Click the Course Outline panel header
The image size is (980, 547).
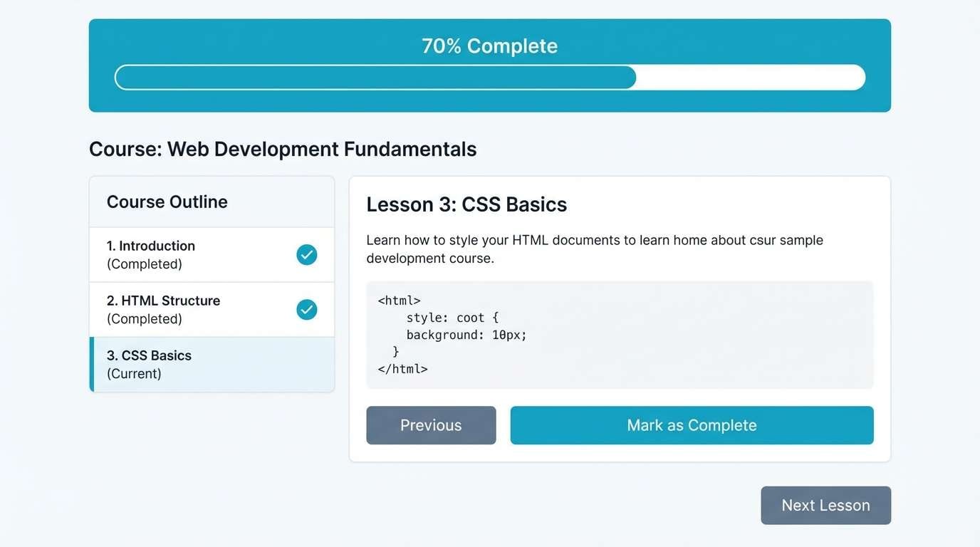click(167, 202)
